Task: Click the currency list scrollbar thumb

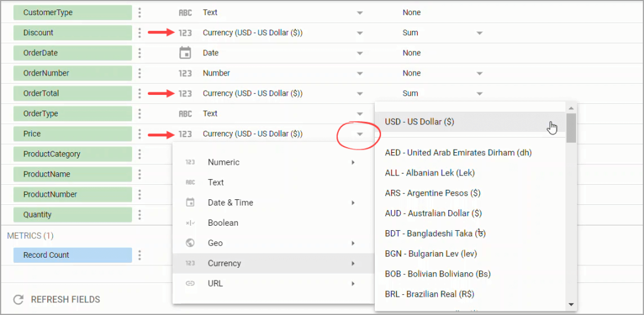Action: pos(571,128)
